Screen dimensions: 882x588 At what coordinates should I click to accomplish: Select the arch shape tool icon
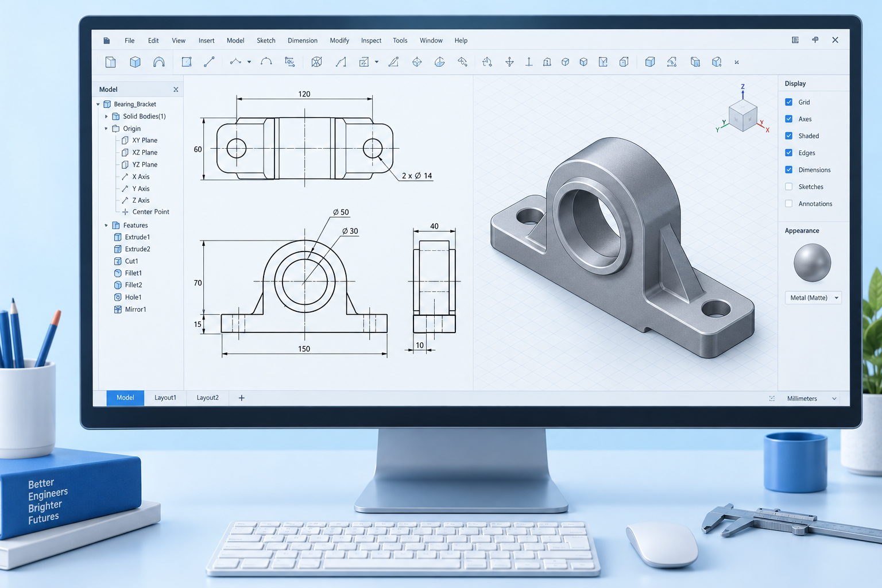tap(159, 62)
